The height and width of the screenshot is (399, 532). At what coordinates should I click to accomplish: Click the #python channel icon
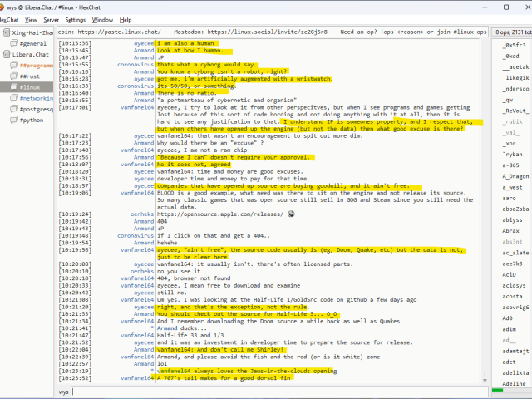[12, 120]
